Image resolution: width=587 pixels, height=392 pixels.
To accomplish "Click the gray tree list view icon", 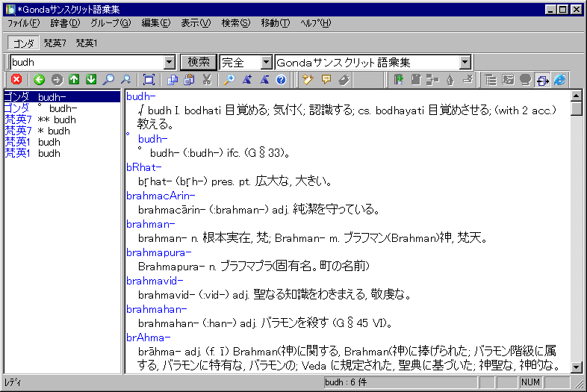I will 490,79.
